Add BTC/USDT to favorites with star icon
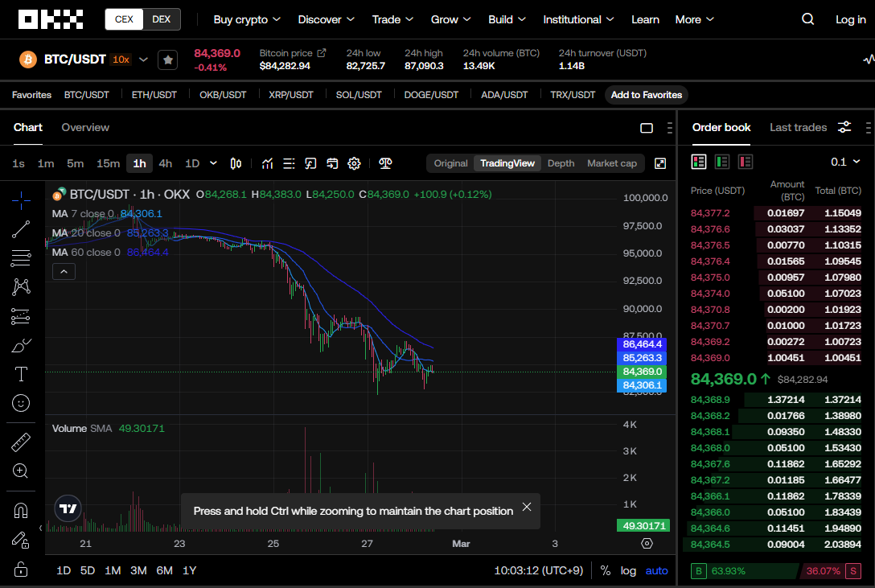 (167, 60)
